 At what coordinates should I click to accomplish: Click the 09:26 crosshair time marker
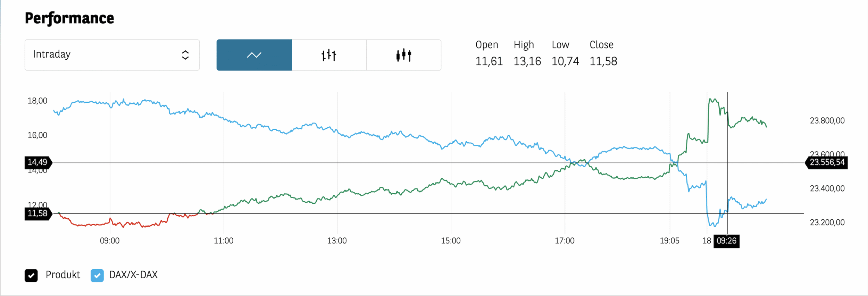tap(726, 241)
